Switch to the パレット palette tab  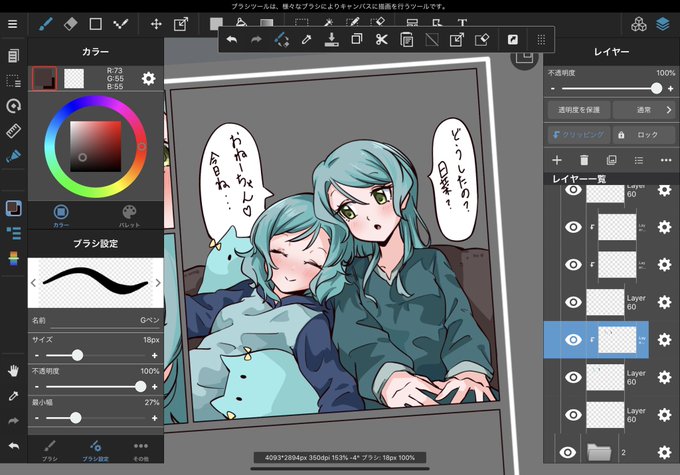coord(129,216)
